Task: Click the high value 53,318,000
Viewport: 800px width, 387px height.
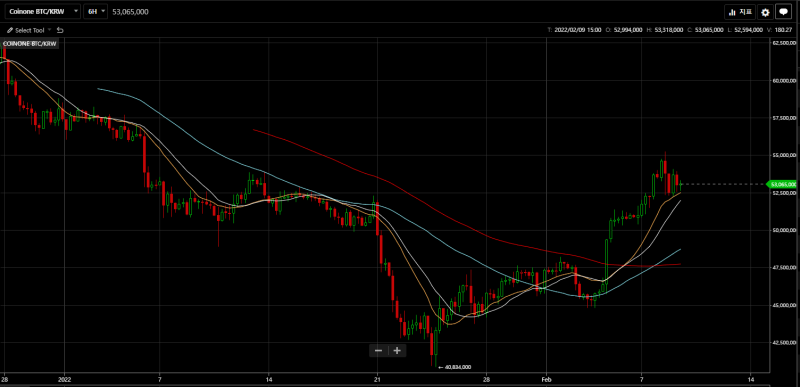Action: [669, 30]
